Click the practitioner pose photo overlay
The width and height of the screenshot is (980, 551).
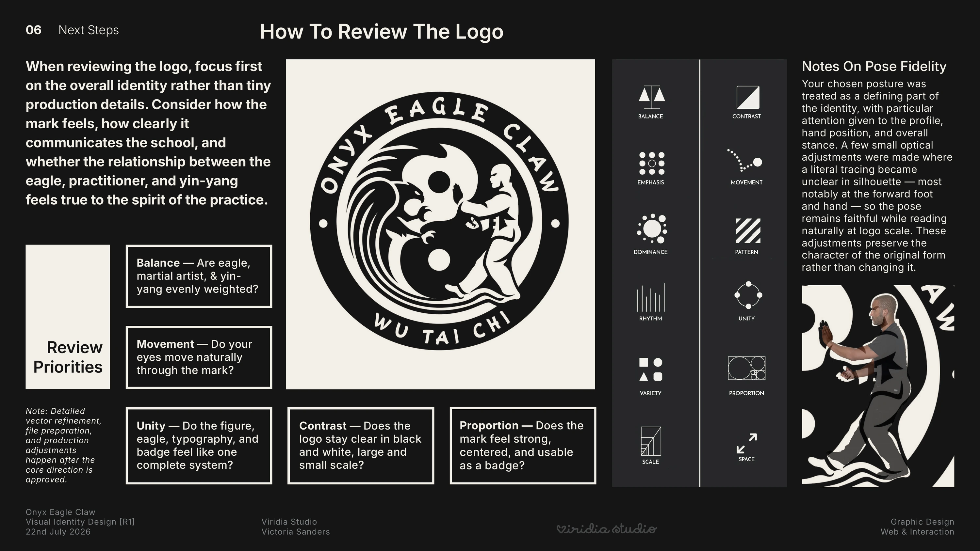pyautogui.click(x=878, y=386)
